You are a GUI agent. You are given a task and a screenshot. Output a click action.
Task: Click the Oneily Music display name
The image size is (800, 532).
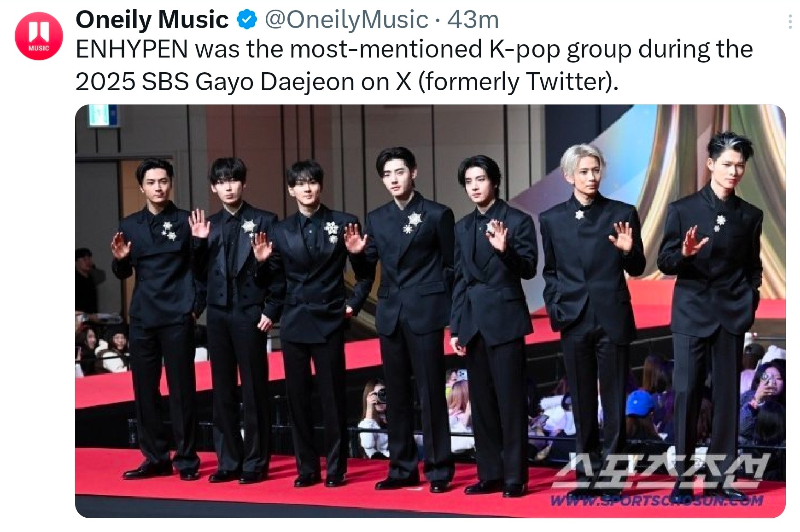pos(152,20)
